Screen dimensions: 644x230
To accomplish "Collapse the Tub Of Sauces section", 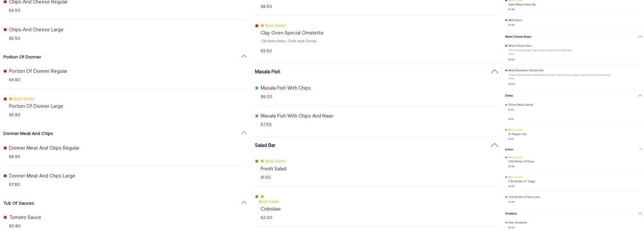I will point(244,203).
